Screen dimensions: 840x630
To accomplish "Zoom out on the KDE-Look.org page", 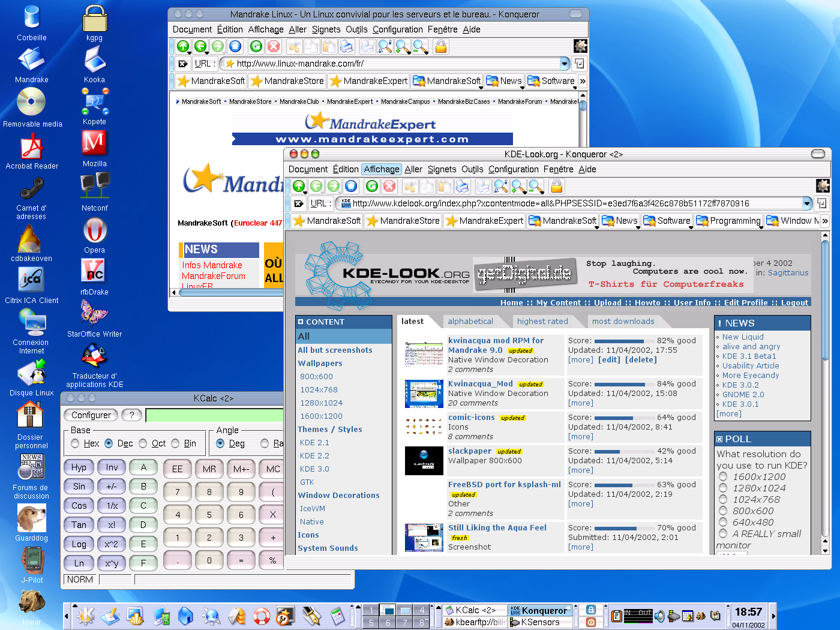I will click(x=536, y=187).
